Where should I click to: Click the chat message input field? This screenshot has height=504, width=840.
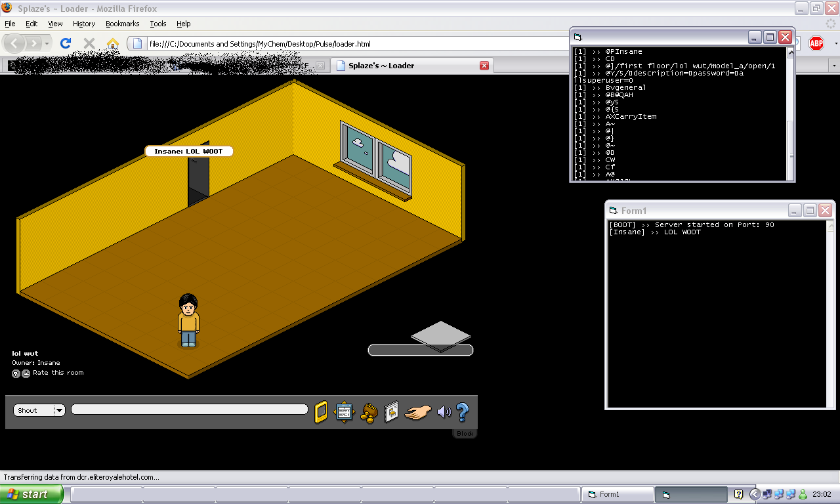189,409
